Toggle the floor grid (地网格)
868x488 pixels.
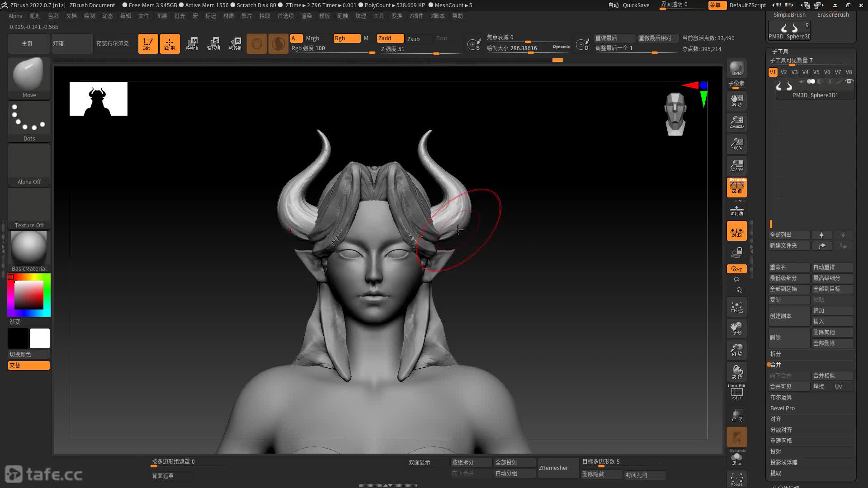click(x=737, y=210)
